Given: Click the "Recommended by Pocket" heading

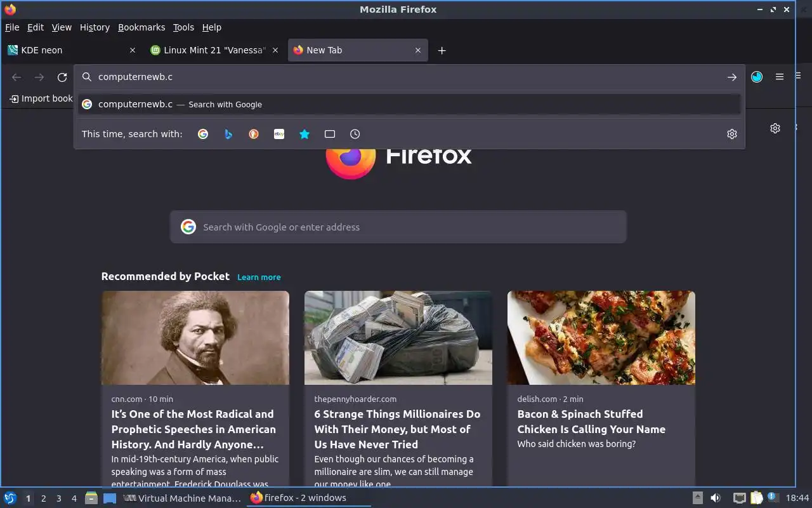Looking at the screenshot, I should click(165, 276).
